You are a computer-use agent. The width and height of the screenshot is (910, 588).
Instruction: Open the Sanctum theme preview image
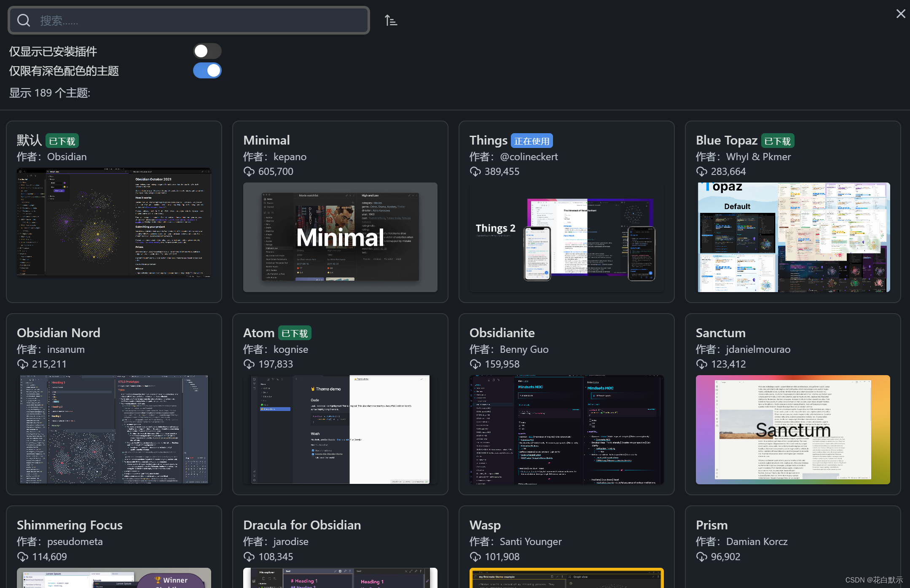coord(792,430)
